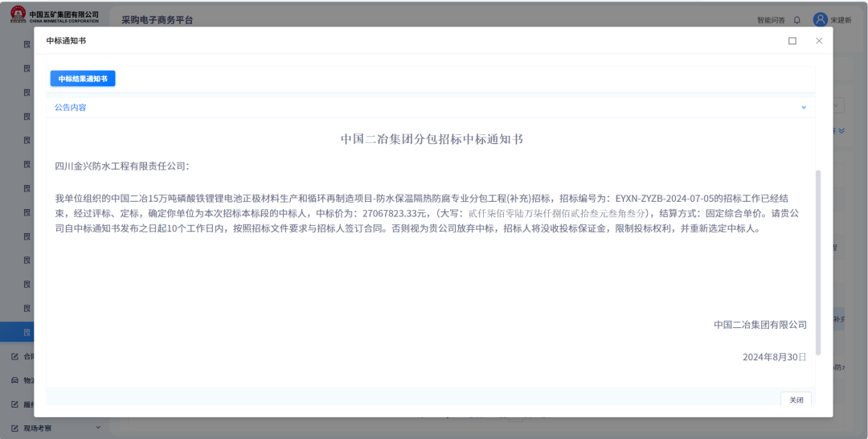Click the bid price 27067823.33元
868x439 pixels.
[395, 213]
